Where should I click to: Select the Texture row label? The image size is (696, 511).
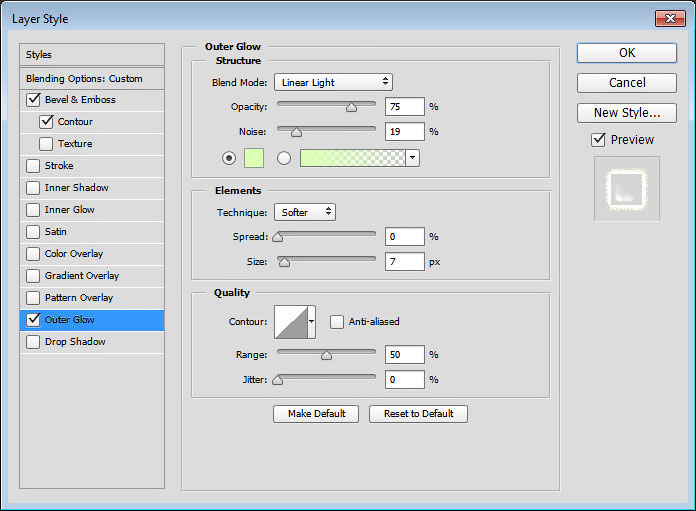pos(75,144)
